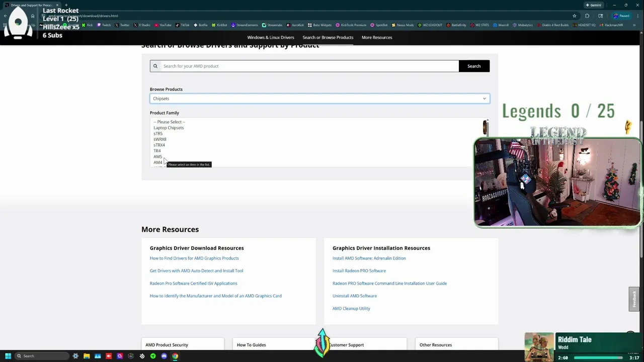Open Settings gear from the taskbar

point(75,356)
